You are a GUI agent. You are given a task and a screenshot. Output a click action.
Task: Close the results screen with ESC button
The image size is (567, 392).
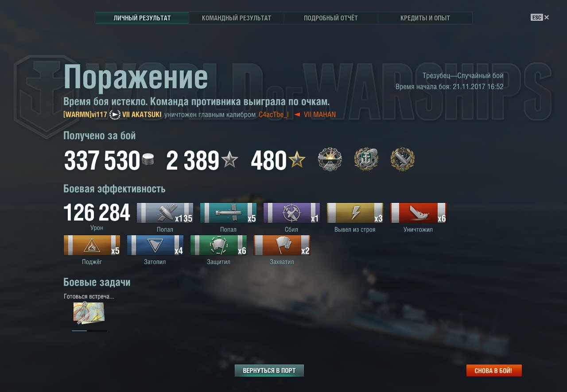tap(540, 17)
